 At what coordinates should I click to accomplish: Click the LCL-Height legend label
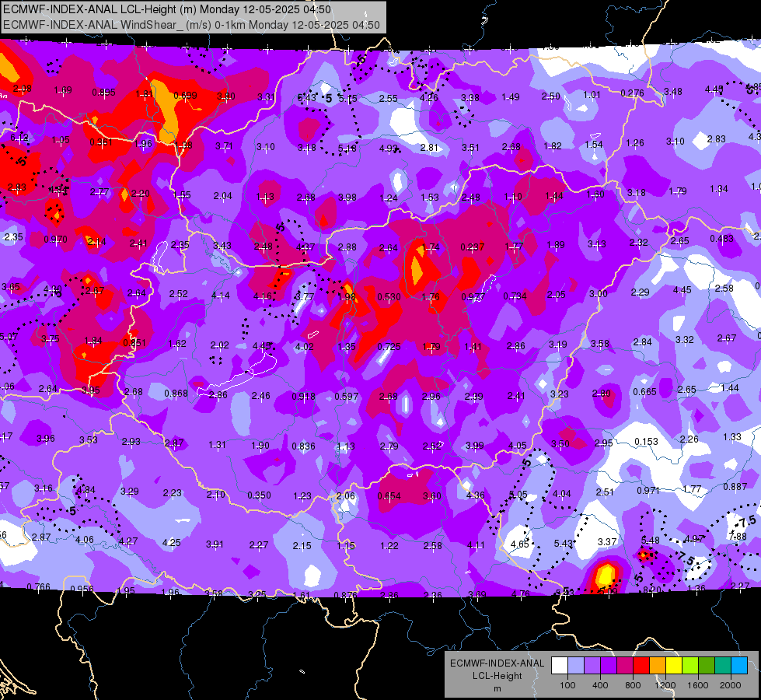tap(497, 676)
